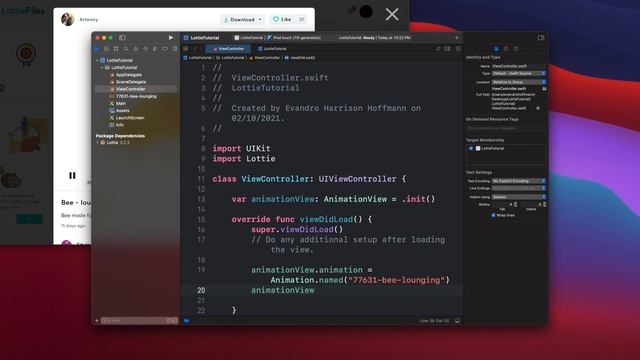Add an editor on the right

click(x=458, y=49)
